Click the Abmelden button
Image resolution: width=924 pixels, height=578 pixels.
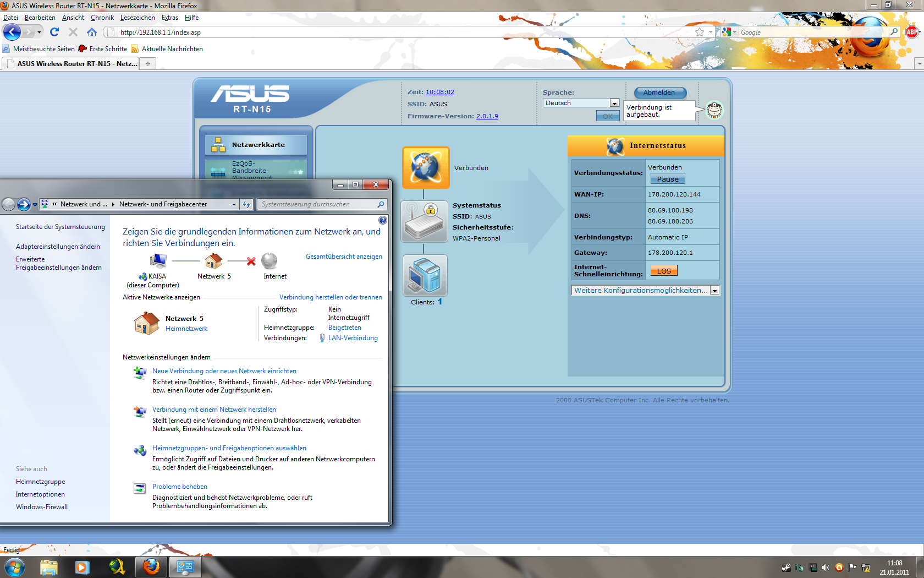tap(659, 92)
